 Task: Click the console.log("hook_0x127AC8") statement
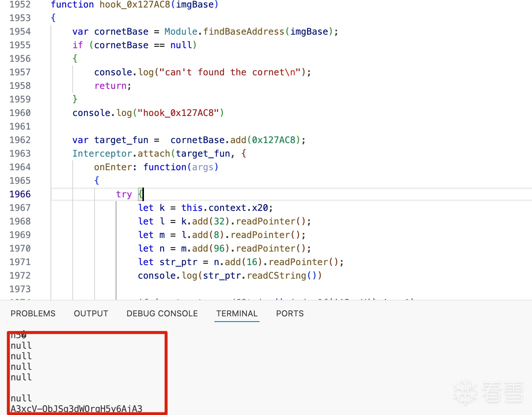pyautogui.click(x=148, y=113)
